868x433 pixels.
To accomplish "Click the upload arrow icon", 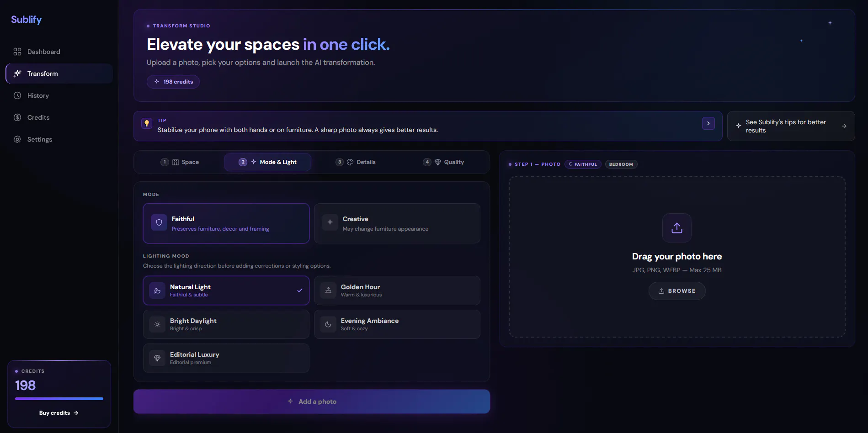I will click(677, 228).
